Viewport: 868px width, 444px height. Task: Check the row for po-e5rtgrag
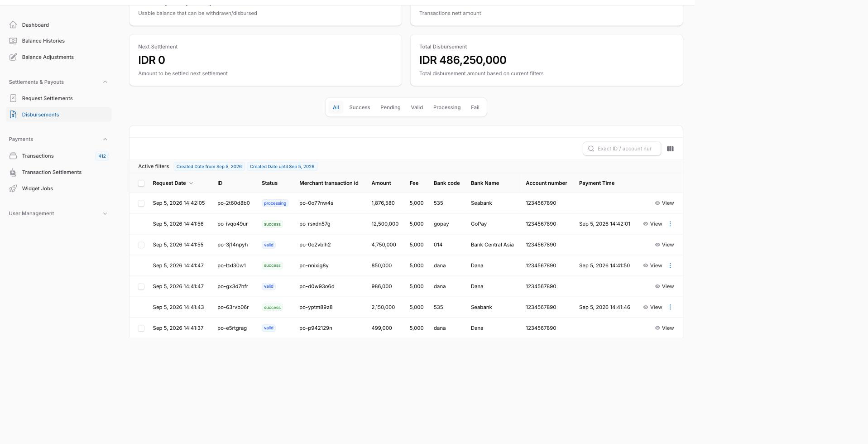coord(141,328)
